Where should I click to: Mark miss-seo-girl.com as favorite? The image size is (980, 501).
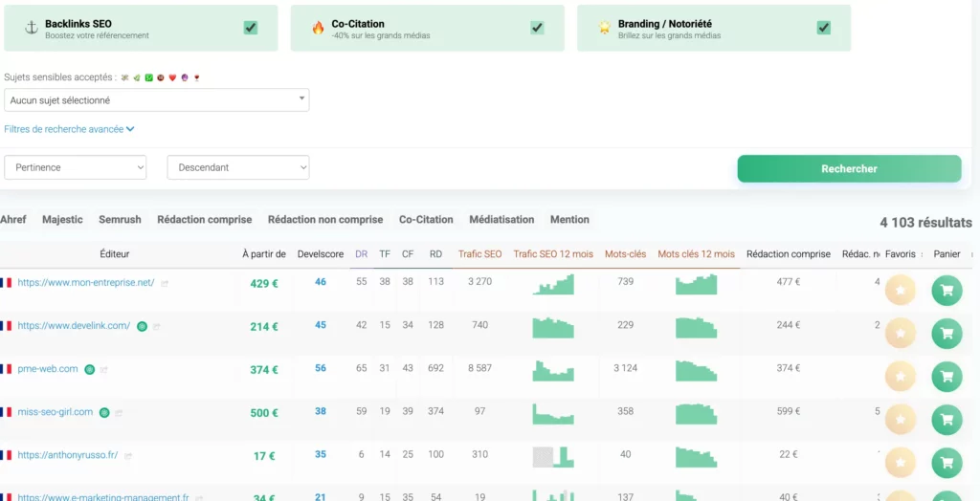point(900,420)
